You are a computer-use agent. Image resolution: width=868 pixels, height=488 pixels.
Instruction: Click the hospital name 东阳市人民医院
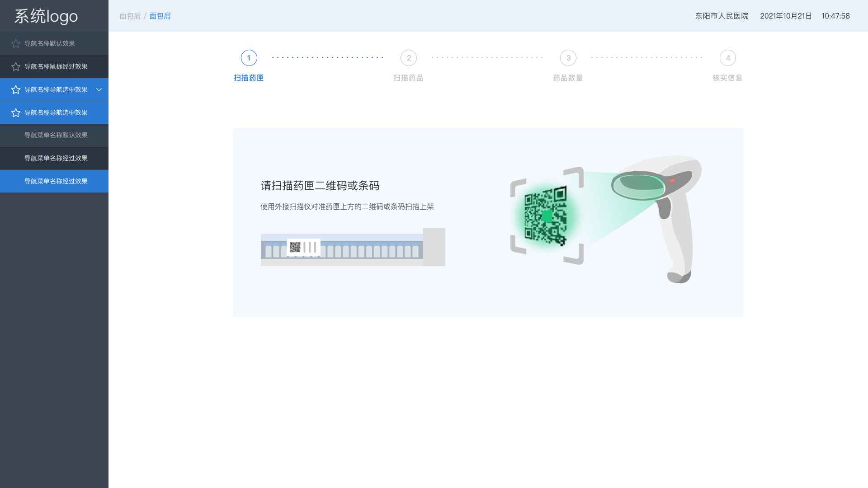pyautogui.click(x=722, y=16)
